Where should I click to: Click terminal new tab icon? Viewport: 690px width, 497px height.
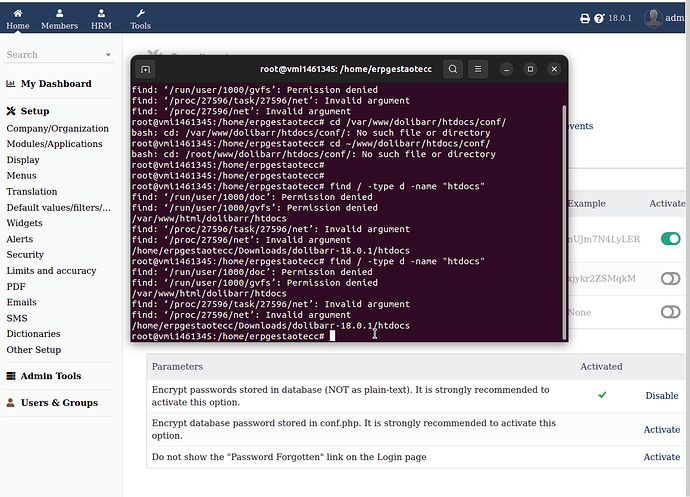146,69
